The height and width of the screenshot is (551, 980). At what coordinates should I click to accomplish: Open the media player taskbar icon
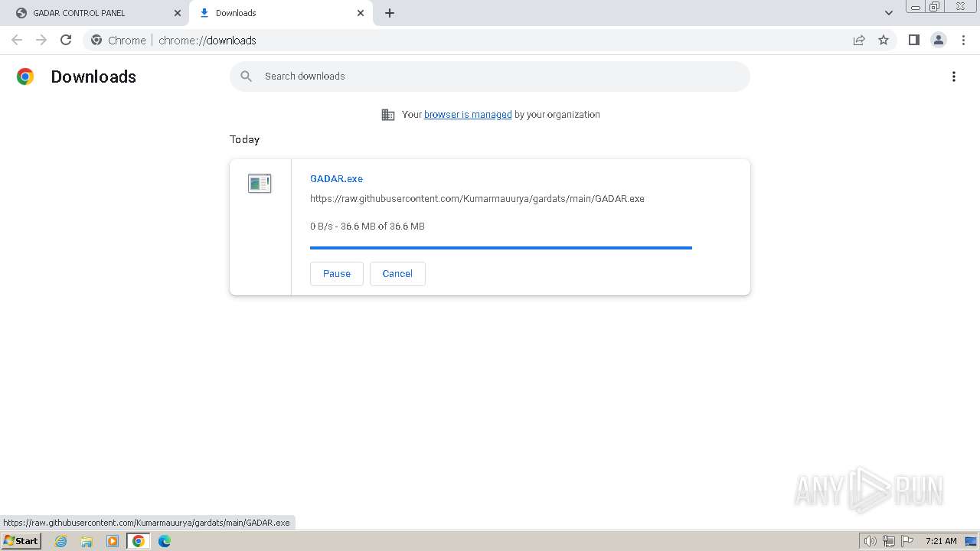coord(113,541)
